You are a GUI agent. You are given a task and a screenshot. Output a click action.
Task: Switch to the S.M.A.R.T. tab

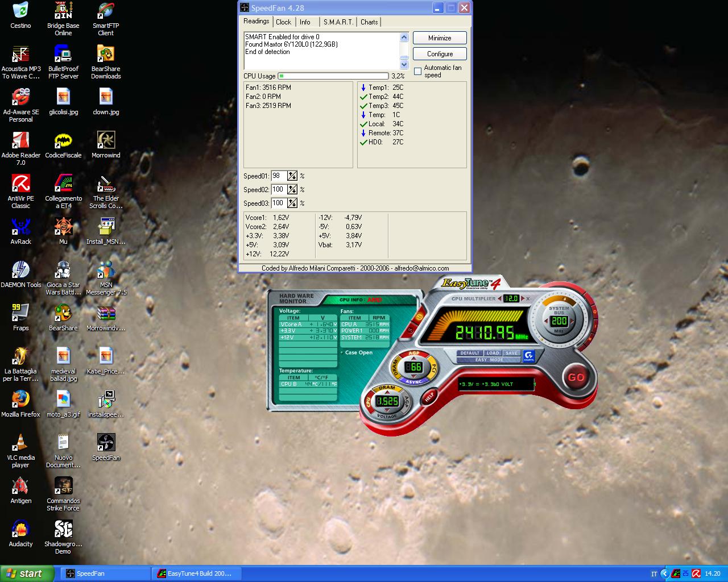coord(338,22)
